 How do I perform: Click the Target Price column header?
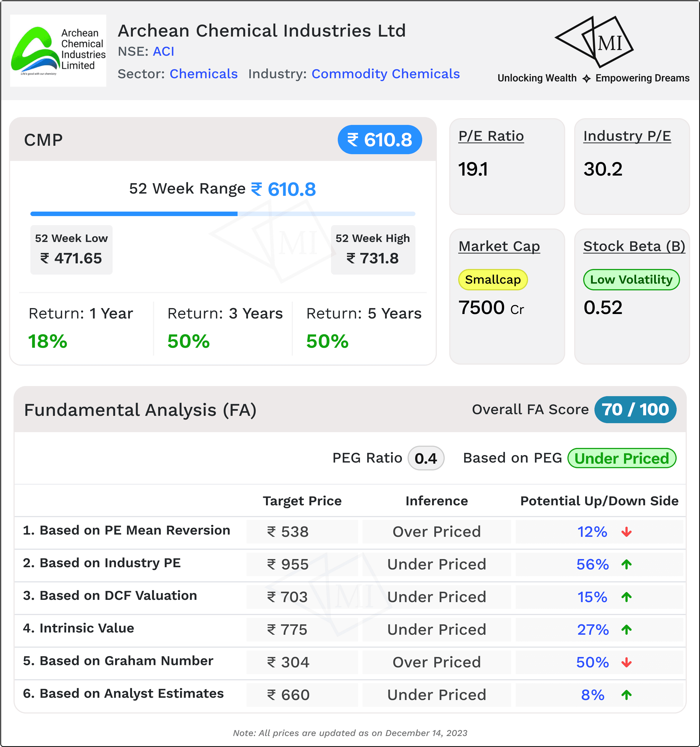point(302,501)
